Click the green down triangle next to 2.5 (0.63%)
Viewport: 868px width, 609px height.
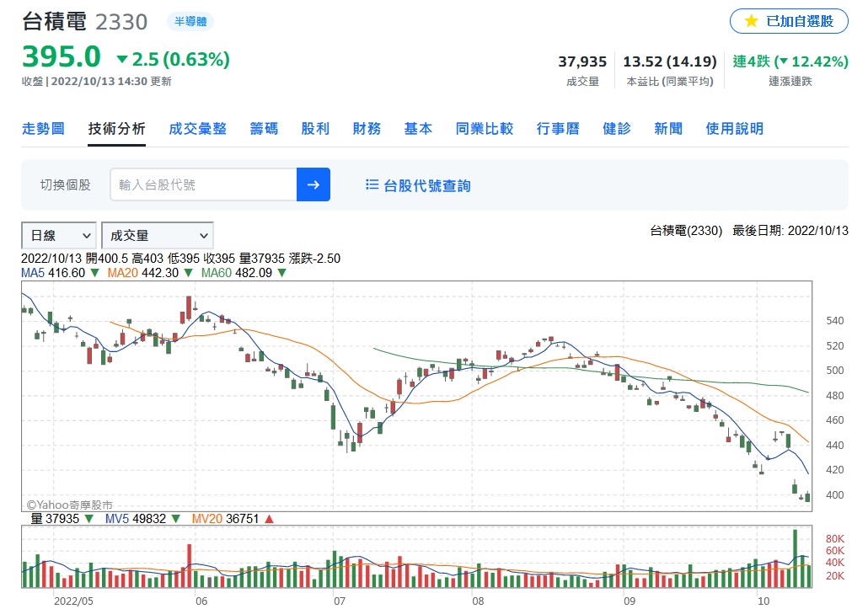[x=122, y=59]
